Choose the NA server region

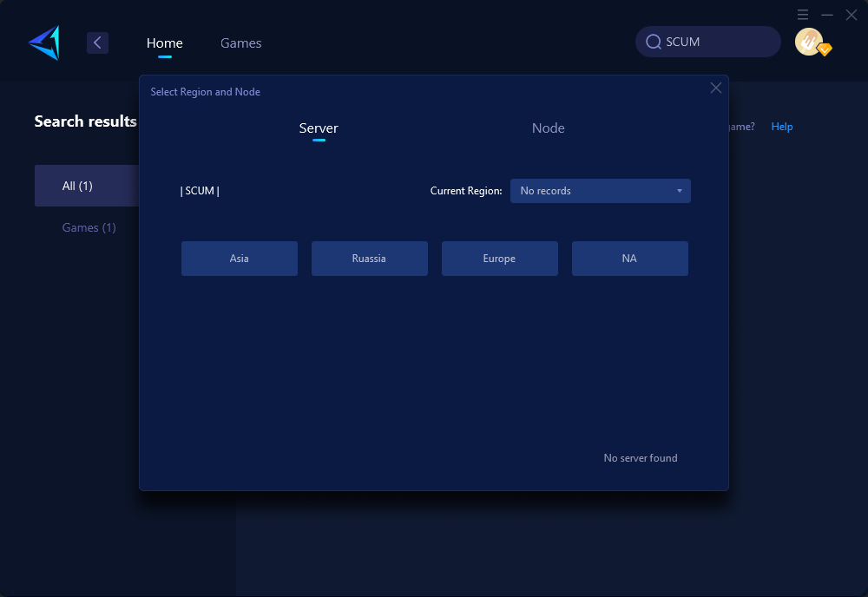click(x=630, y=259)
